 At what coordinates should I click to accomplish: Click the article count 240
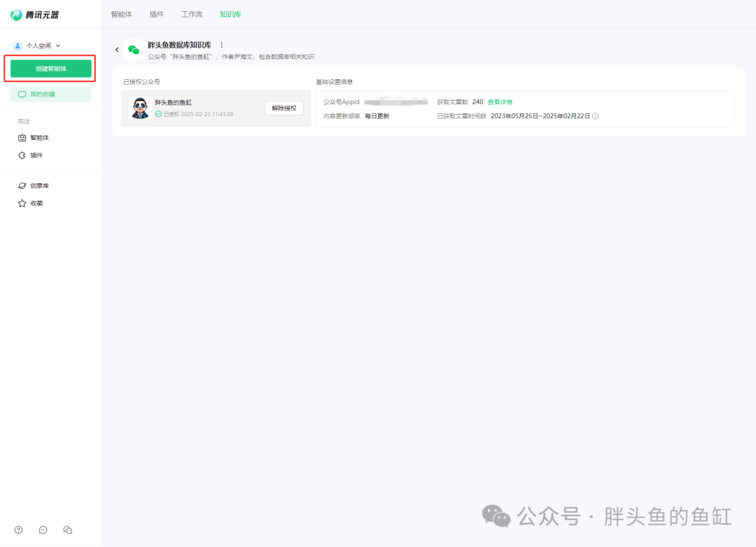pos(478,102)
